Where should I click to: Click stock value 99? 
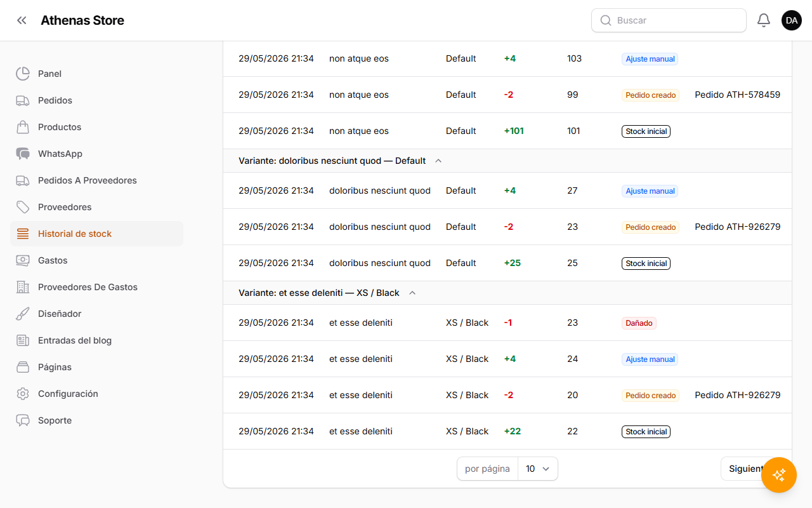pyautogui.click(x=573, y=95)
